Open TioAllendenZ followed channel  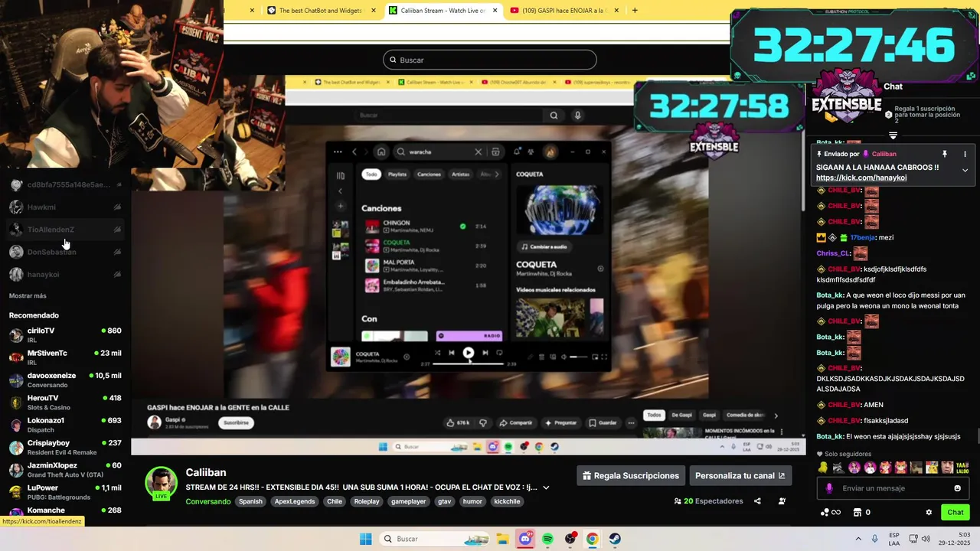coord(65,230)
